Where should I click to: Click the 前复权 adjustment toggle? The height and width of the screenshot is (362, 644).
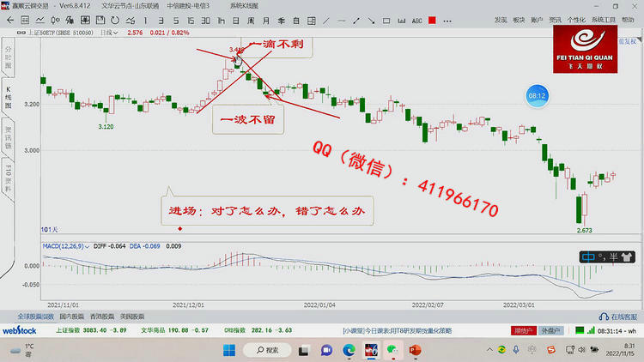click(x=629, y=39)
